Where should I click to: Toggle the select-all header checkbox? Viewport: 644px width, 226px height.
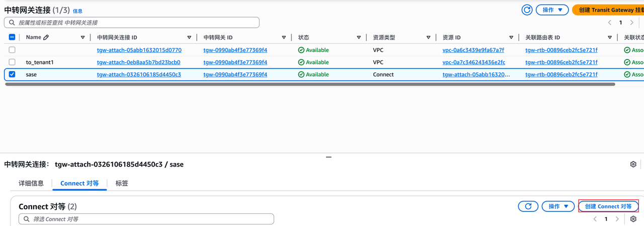(12, 37)
